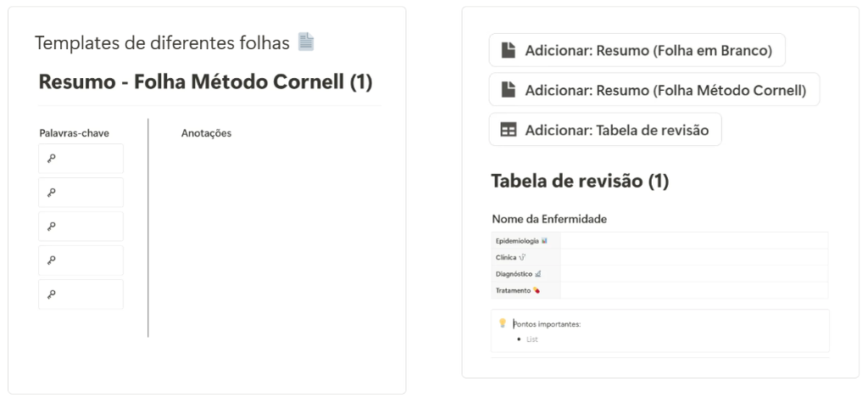Click the empty Epidemiologia row cell
This screenshot has width=868, height=409.
(x=694, y=240)
